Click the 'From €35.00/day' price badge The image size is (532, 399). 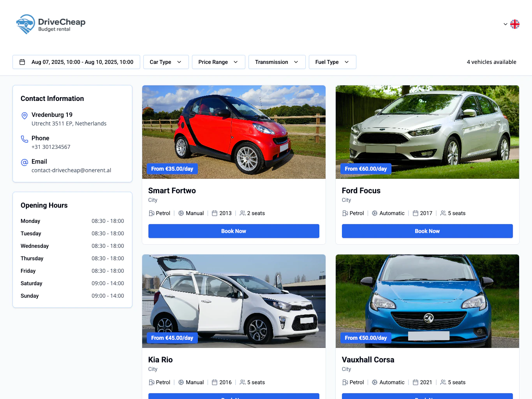pos(172,169)
